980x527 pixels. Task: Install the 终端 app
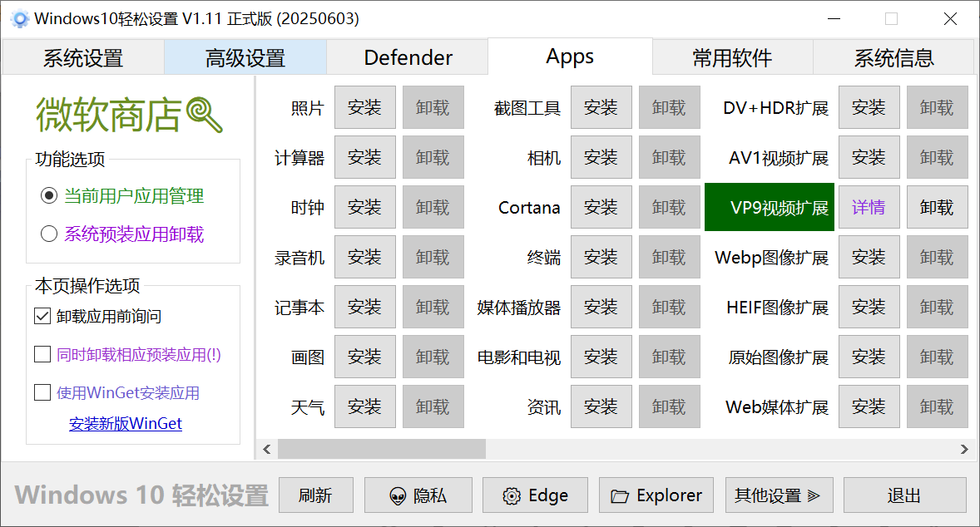601,257
